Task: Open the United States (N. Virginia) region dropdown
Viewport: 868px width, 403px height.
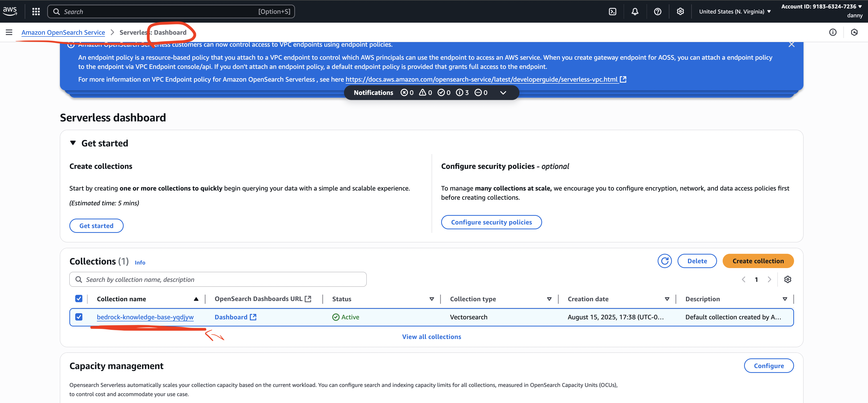Action: tap(735, 11)
